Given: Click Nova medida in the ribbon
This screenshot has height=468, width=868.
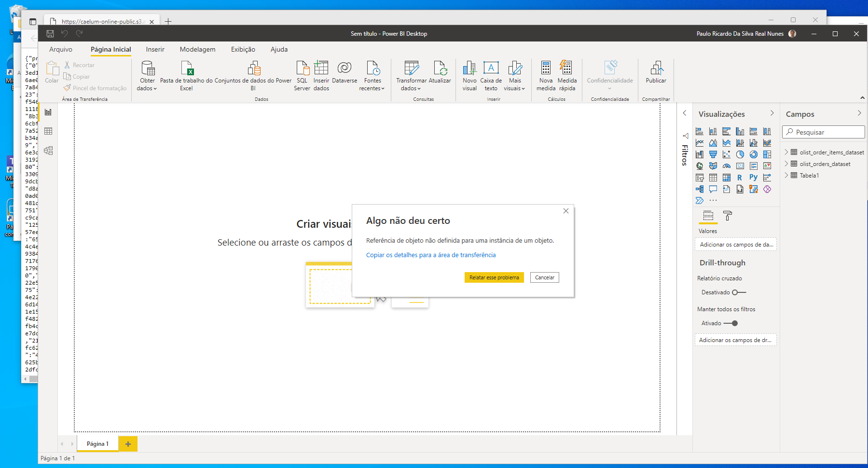Looking at the screenshot, I should (x=546, y=76).
